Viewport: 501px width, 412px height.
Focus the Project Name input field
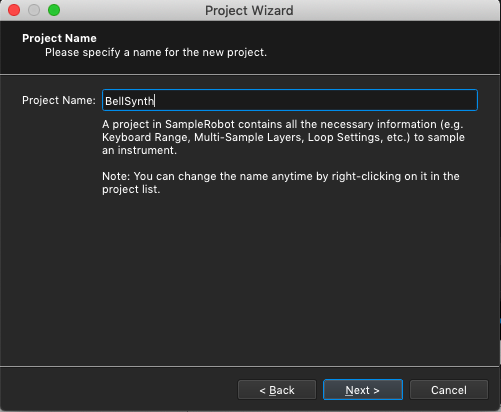point(290,100)
